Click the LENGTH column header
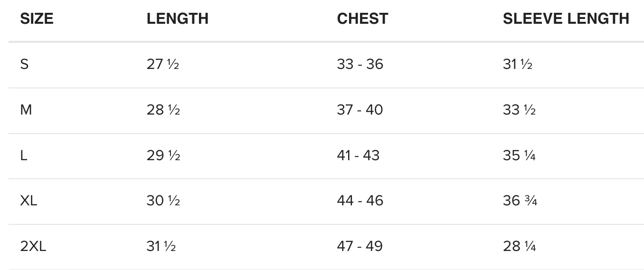This screenshot has height=270, width=644. tap(177, 19)
